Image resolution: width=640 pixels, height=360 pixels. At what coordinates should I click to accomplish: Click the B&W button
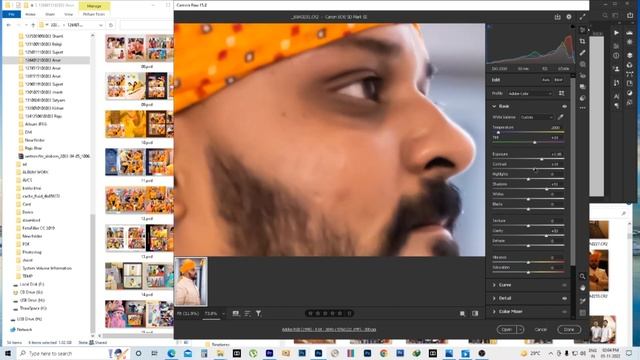(558, 80)
